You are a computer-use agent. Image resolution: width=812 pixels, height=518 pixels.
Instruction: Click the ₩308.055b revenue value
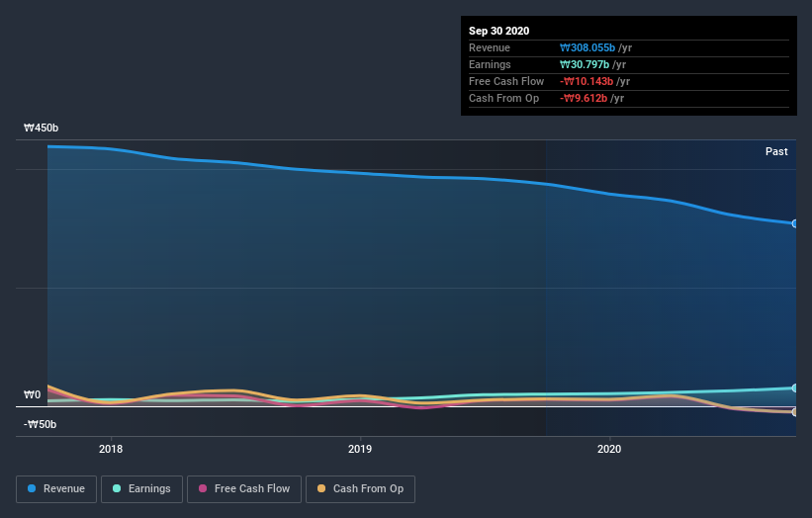click(x=587, y=47)
